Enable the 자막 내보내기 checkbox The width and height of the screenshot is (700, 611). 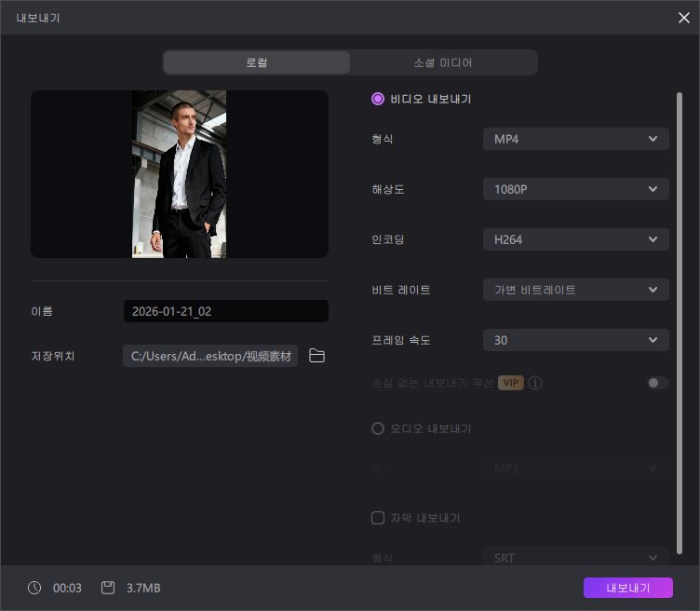point(378,518)
